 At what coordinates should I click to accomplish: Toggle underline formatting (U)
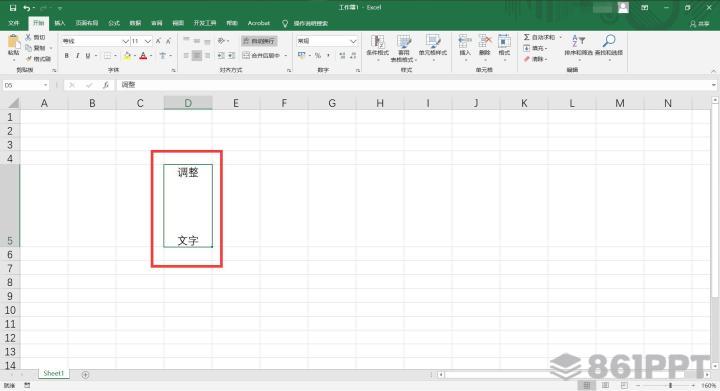coord(88,56)
